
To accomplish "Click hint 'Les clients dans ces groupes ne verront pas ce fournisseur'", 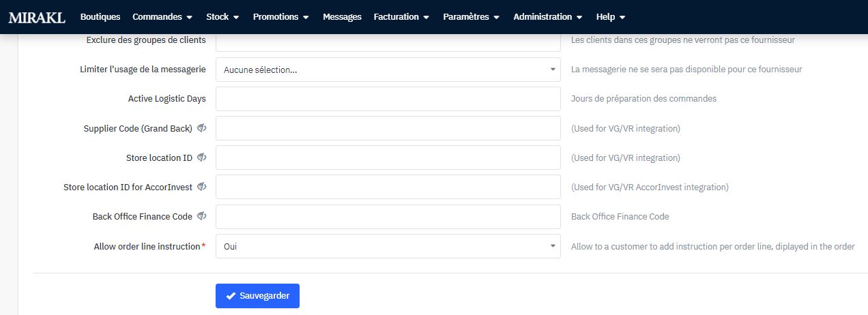I will tap(683, 40).
